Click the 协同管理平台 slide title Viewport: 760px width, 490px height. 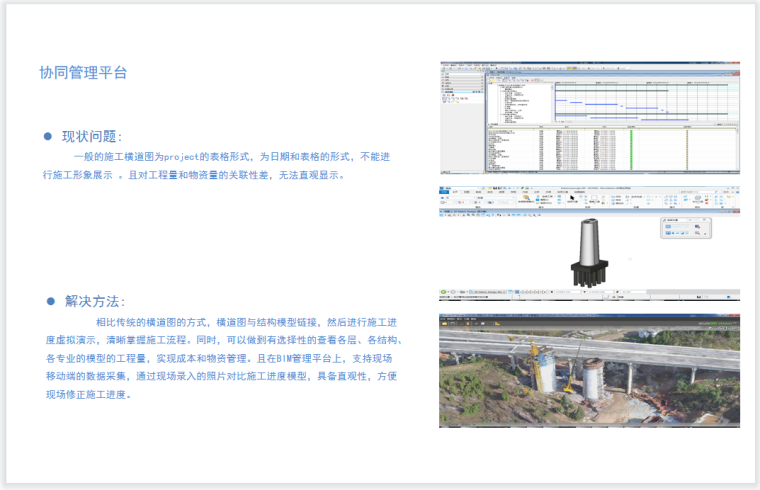point(83,73)
